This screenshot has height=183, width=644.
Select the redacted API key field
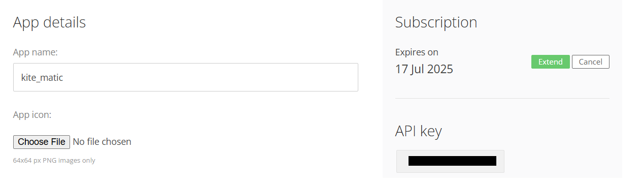click(x=450, y=161)
